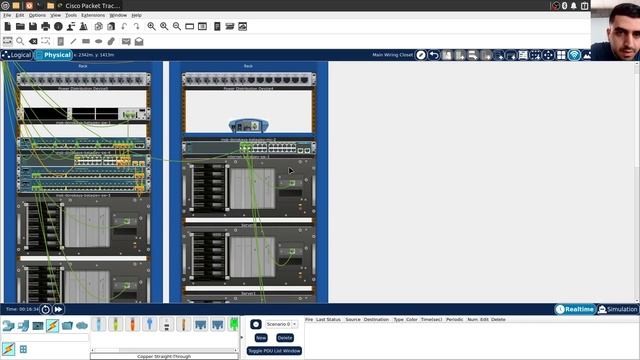Toggle the wireless signal display
The width and height of the screenshot is (640, 360).
point(574,55)
